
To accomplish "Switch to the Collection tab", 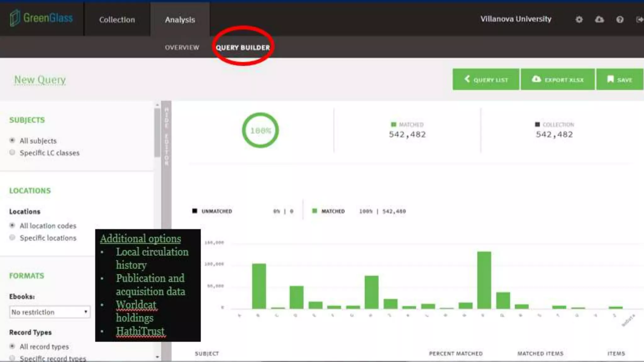I will 117,20.
